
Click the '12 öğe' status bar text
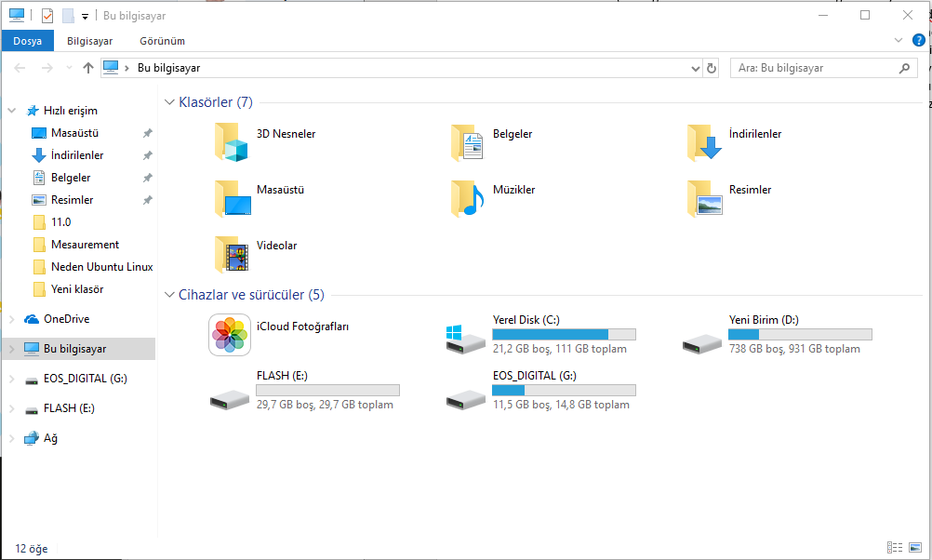32,548
